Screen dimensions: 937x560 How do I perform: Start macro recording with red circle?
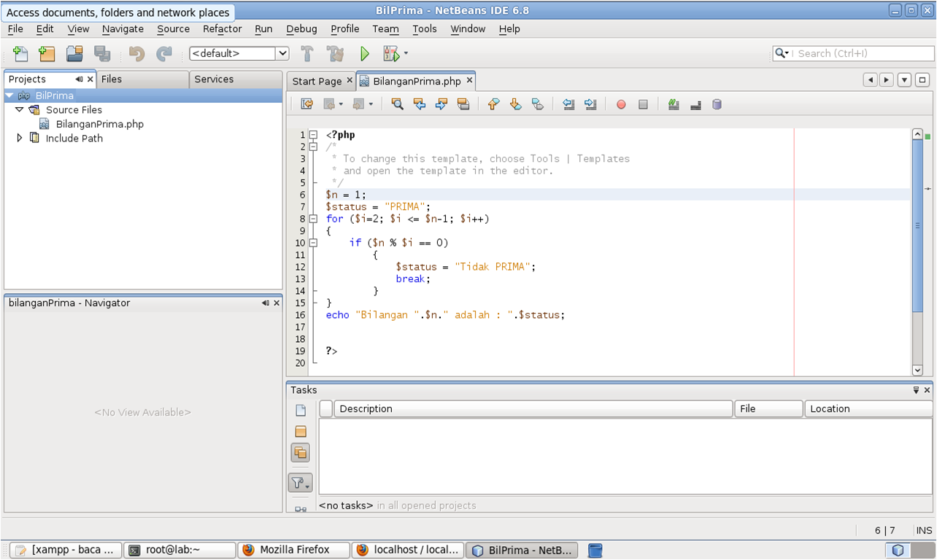click(621, 104)
